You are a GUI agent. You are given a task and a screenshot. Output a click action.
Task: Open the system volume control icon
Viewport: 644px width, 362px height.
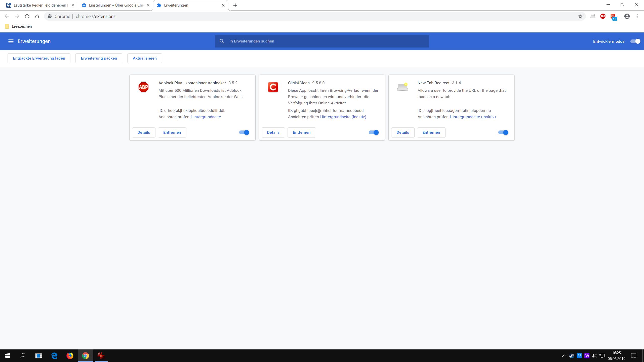pyautogui.click(x=594, y=356)
